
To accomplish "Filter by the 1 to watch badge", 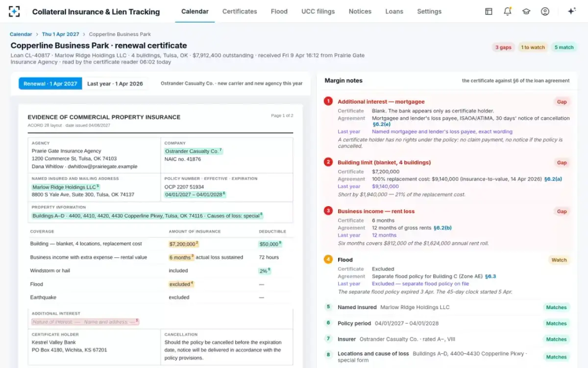I will tap(533, 48).
